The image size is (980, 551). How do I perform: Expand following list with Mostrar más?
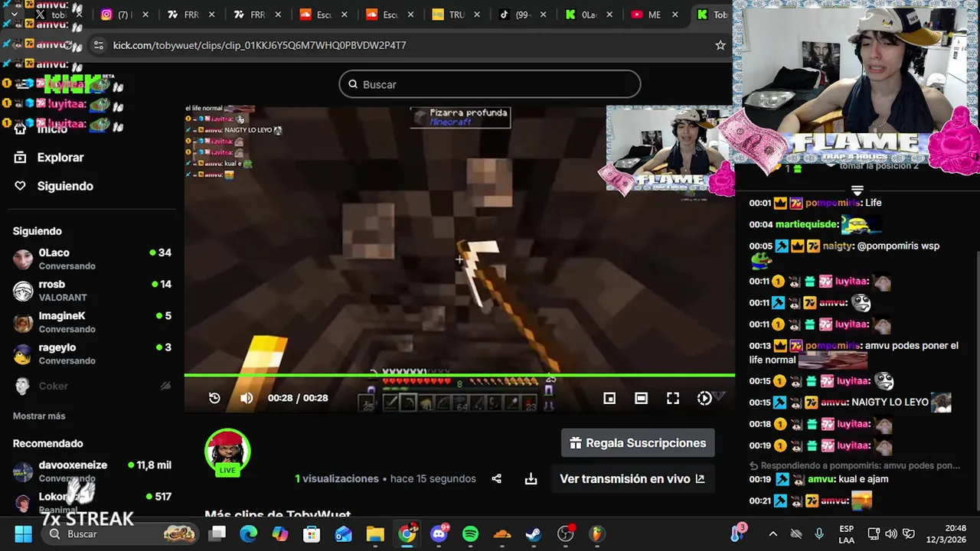(39, 416)
